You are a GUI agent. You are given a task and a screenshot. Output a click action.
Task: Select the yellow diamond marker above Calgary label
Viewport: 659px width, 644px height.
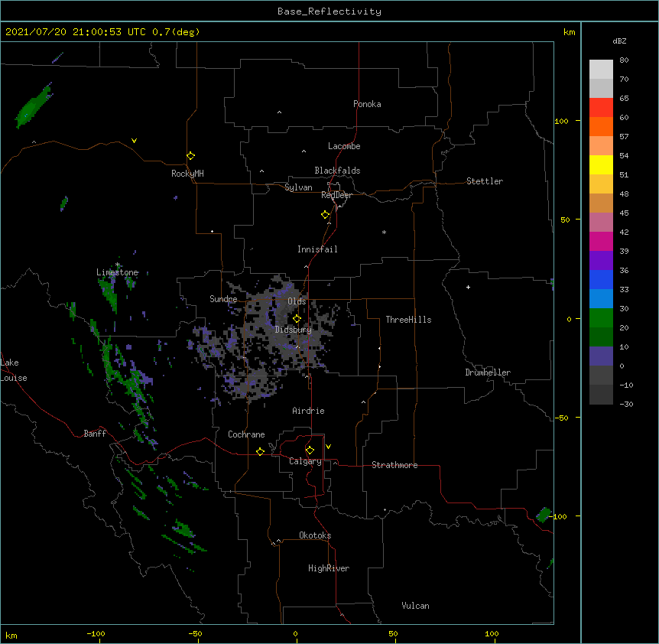pos(310,450)
